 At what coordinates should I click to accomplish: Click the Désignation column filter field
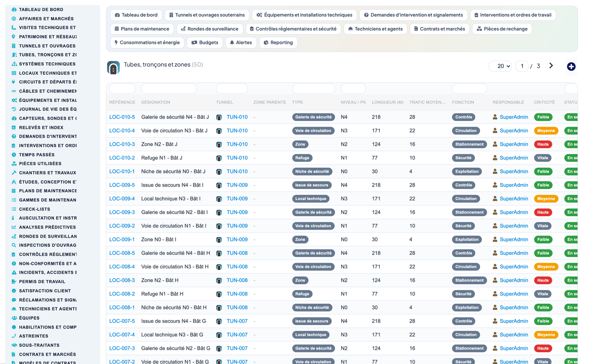tap(169, 88)
